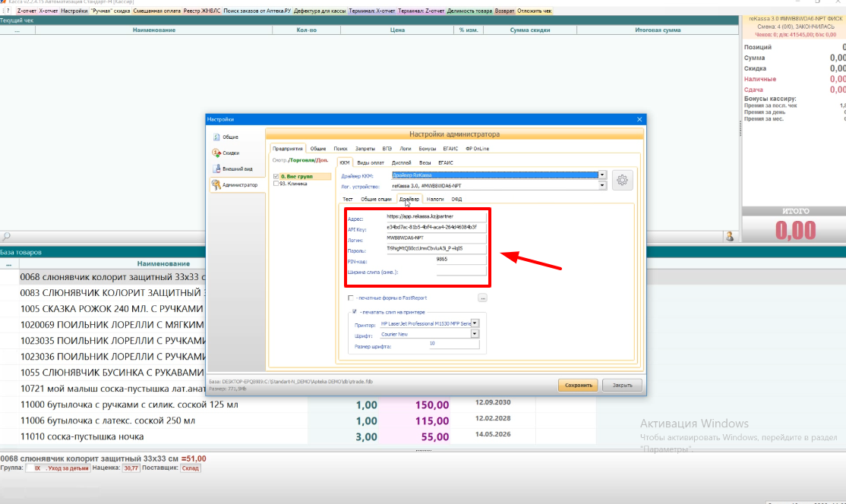Enable the FastReport print forms checkbox

click(350, 298)
